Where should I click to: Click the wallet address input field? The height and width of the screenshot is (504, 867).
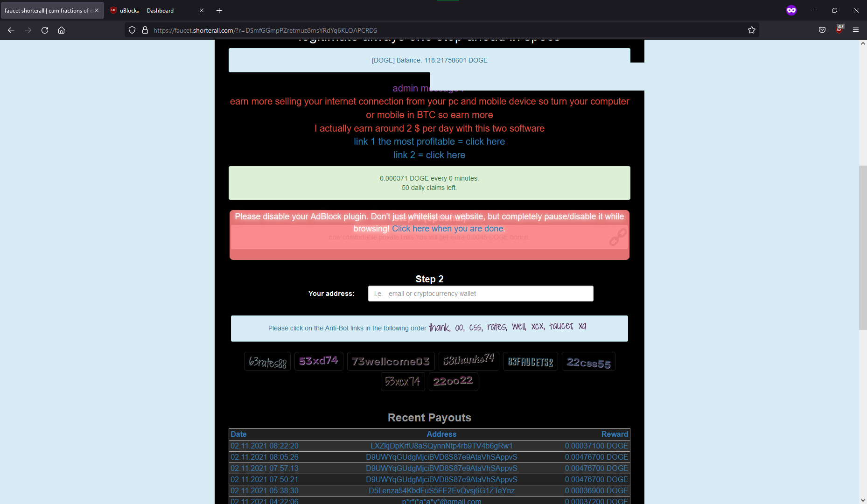pos(480,294)
